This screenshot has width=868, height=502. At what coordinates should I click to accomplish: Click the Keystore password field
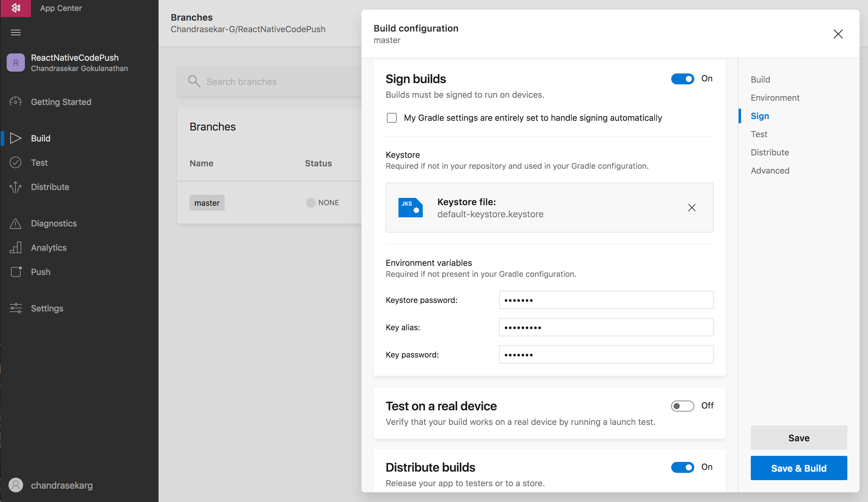pyautogui.click(x=606, y=300)
